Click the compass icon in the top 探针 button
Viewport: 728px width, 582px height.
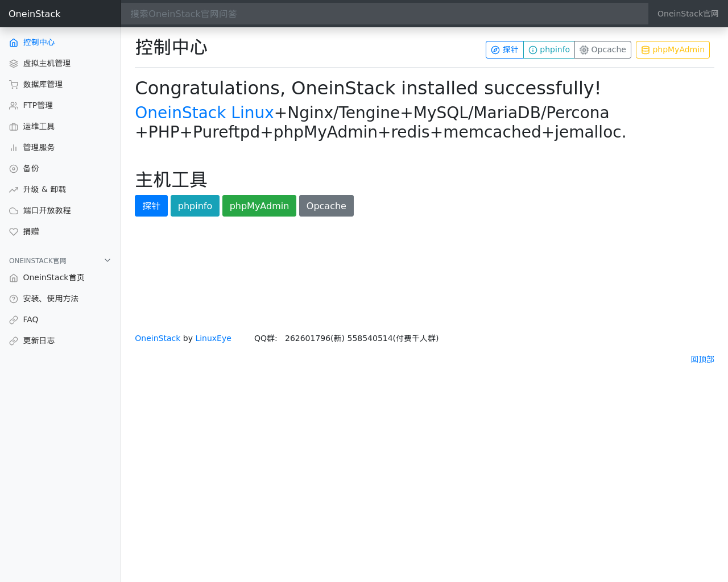coord(495,50)
